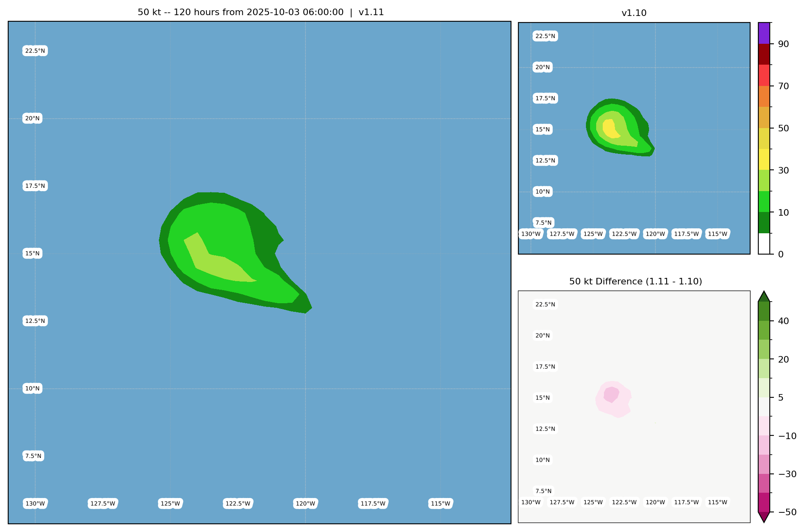Click the 115°W label in v1.10 map
The height and width of the screenshot is (532, 805).
coord(717,234)
